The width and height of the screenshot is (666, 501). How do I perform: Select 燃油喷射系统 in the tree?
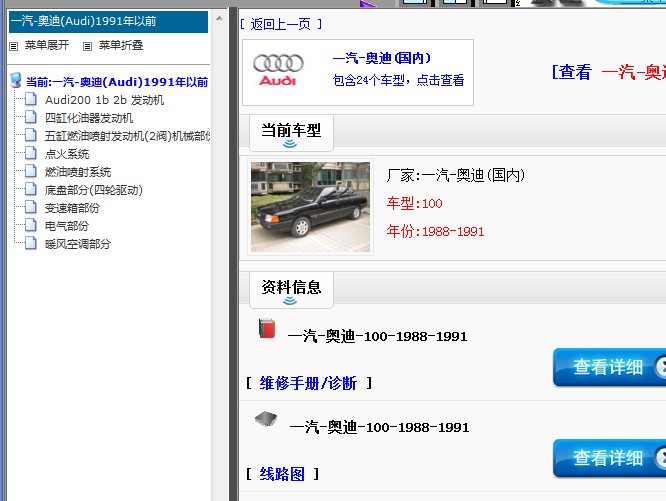pos(78,172)
